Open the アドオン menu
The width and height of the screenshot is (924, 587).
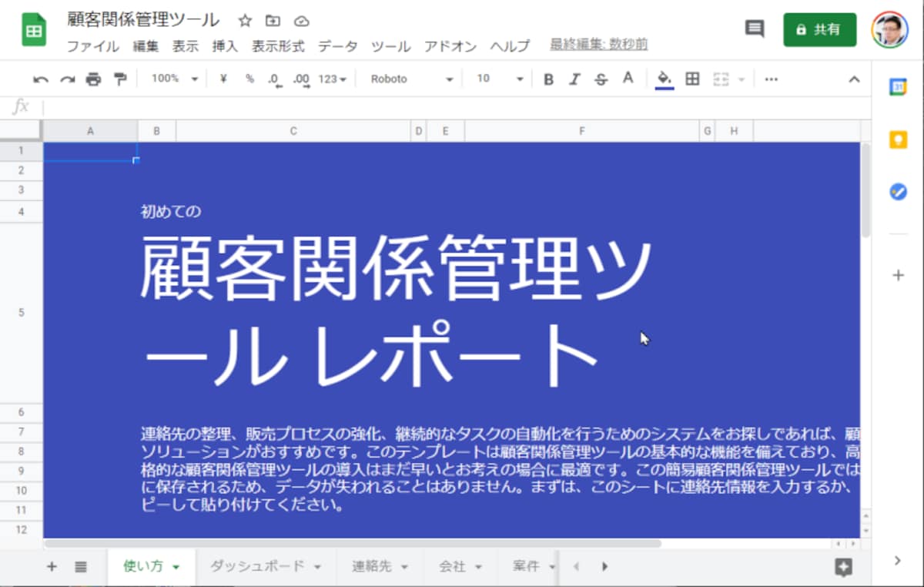tap(450, 46)
